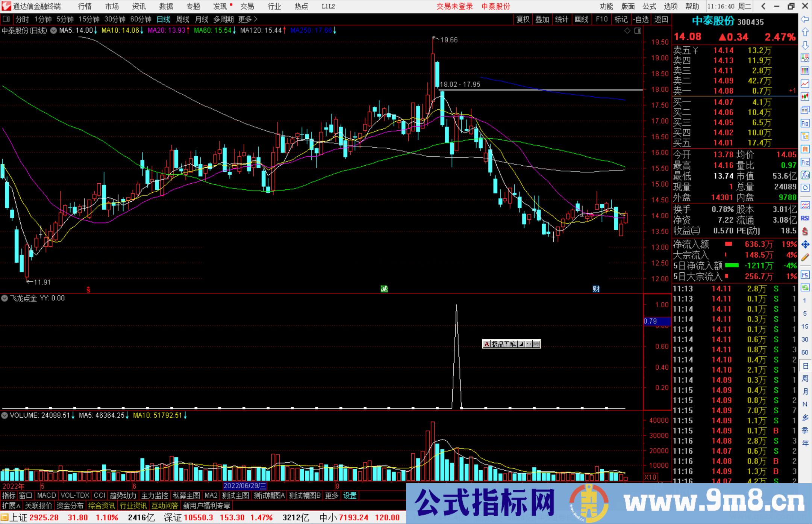
Task: Click the 2022/06/29 date marker on timeline
Action: click(x=245, y=486)
